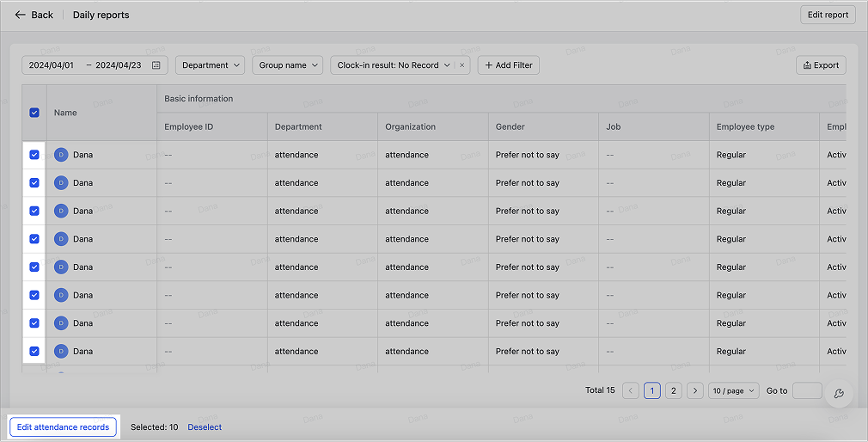Click Edit attendance records button
Screen dimensions: 868x442
63,427
